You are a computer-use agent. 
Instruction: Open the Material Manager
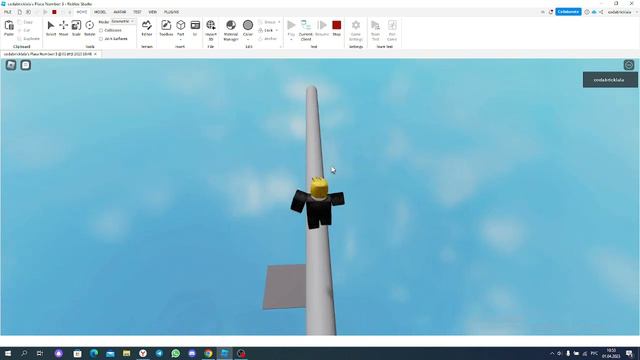[231, 30]
